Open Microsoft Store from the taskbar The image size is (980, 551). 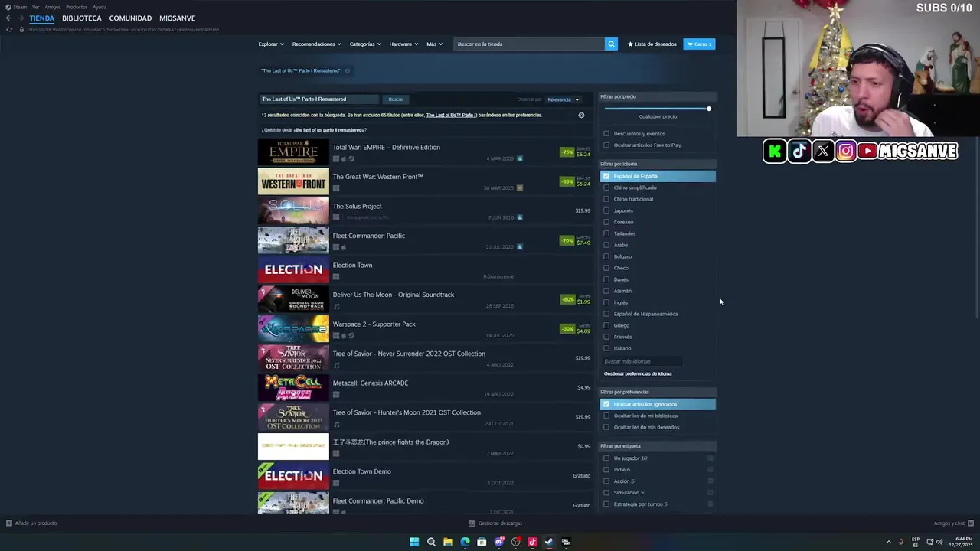pos(482,542)
